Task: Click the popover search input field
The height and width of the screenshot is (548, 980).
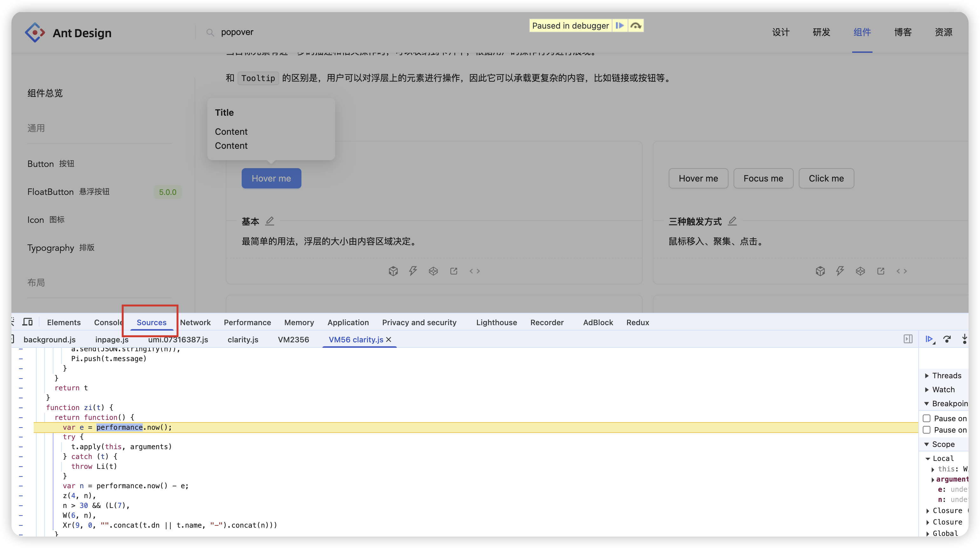Action: [x=237, y=32]
